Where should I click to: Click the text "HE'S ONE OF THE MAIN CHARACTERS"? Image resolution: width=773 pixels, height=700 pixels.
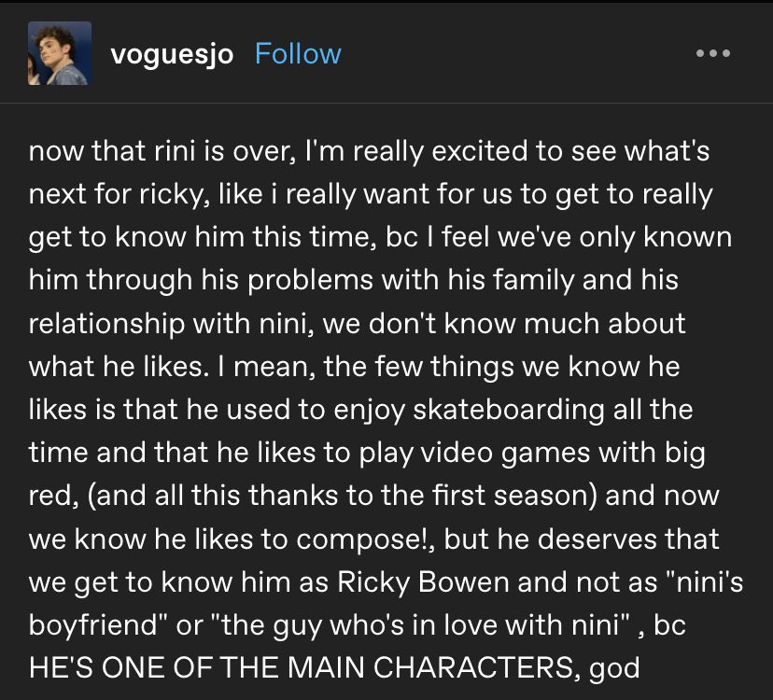(302, 668)
